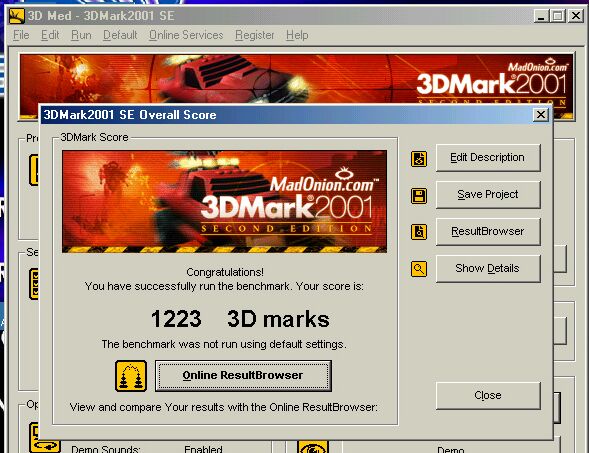Viewport: 589px width, 453px height.
Task: Click the Demo eye icon in main window
Action: [313, 447]
